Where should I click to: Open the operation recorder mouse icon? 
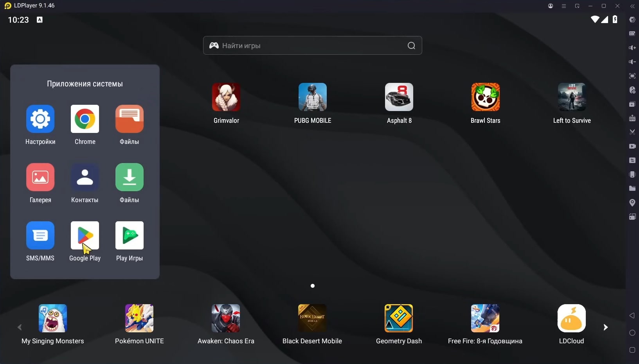(632, 90)
